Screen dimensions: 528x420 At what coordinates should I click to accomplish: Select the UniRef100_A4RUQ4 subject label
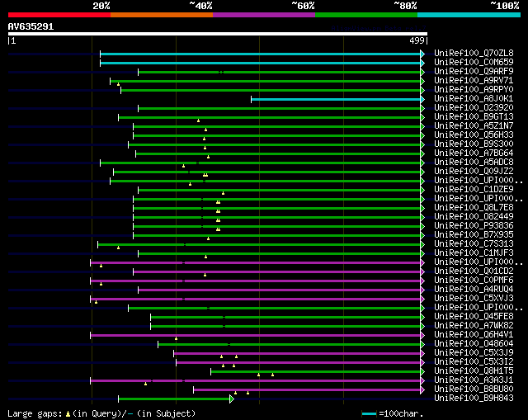point(474,290)
